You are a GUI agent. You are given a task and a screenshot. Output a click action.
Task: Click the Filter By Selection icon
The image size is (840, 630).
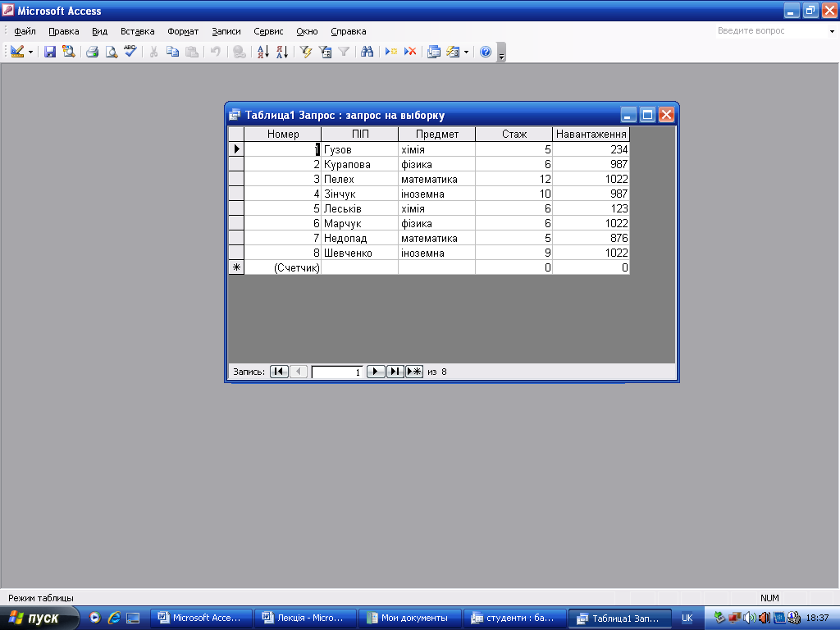coord(306,52)
